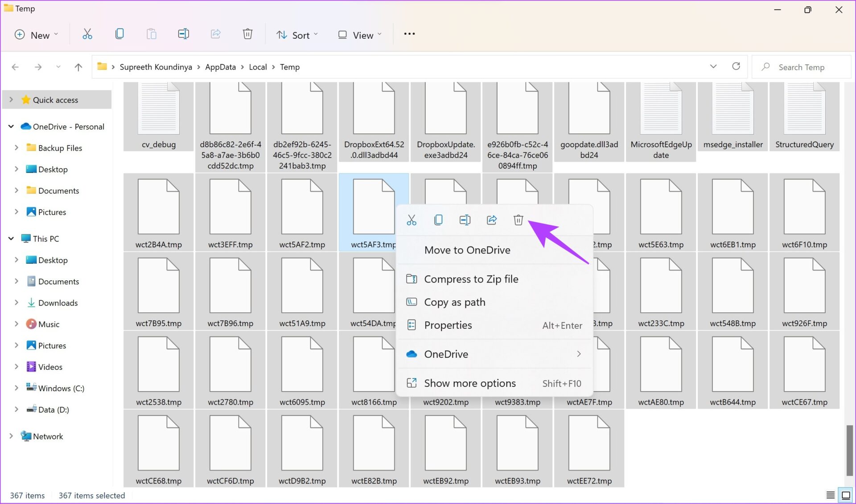856x504 pixels.
Task: Click the Paste icon in the toolbar
Action: pyautogui.click(x=152, y=34)
